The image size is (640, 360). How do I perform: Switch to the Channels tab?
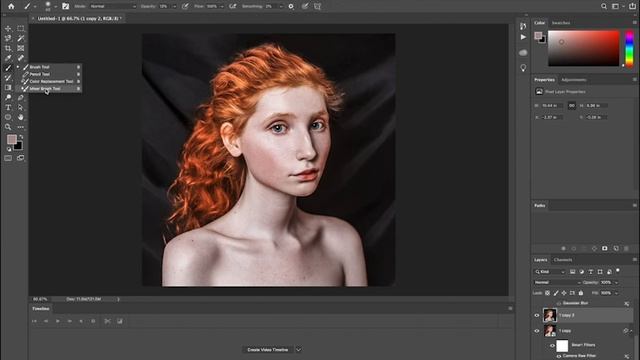[x=563, y=260]
